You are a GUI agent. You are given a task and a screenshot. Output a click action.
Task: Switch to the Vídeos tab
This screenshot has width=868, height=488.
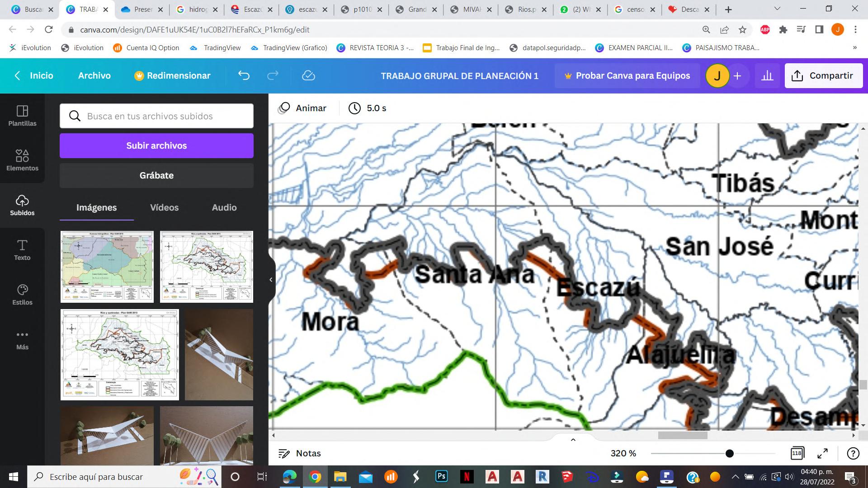point(164,207)
